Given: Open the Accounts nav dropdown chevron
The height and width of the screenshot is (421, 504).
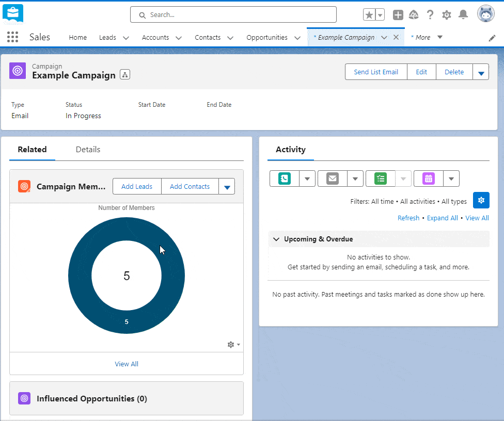Looking at the screenshot, I should (x=179, y=38).
